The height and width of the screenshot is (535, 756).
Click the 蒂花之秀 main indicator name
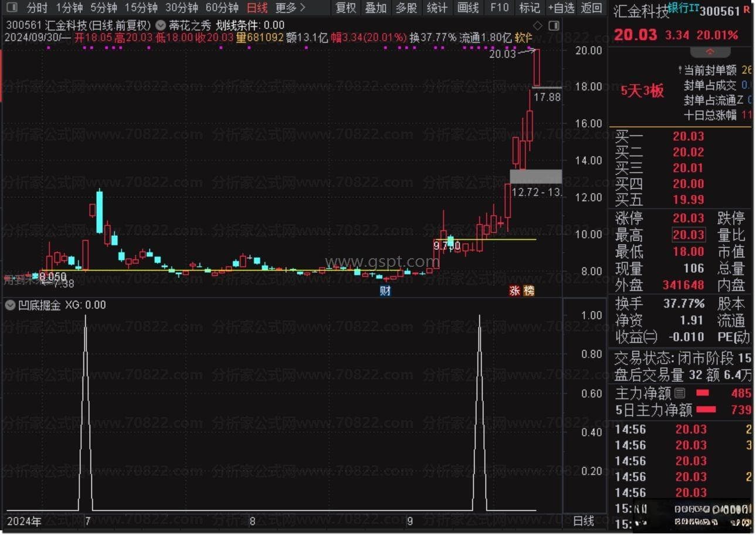click(x=189, y=25)
